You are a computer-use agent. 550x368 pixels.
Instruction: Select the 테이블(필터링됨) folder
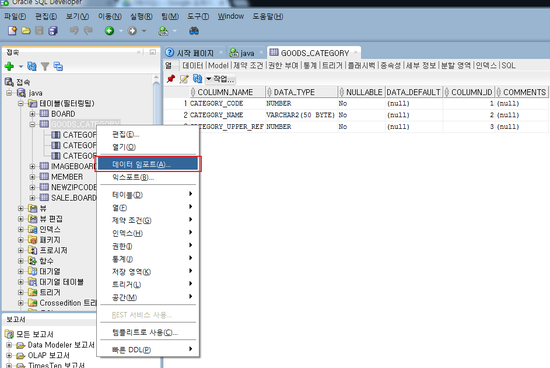[67, 103]
